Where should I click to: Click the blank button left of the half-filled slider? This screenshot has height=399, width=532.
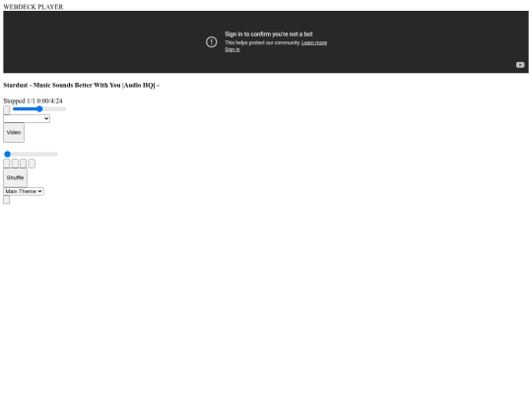(7, 110)
